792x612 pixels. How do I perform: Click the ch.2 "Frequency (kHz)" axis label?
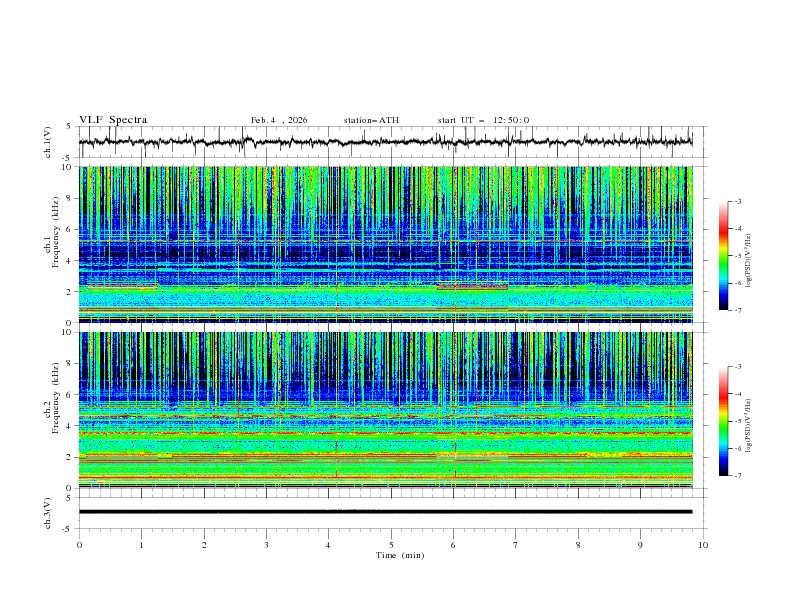point(55,398)
